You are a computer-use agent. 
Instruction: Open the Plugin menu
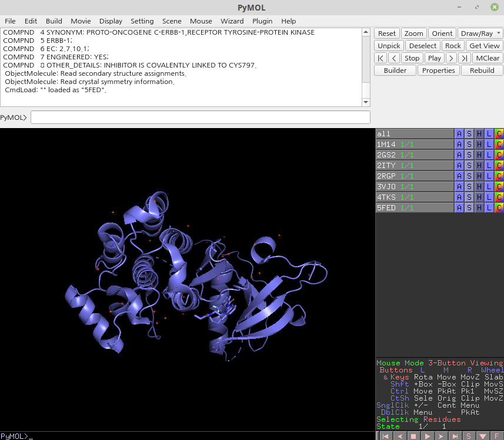click(262, 21)
